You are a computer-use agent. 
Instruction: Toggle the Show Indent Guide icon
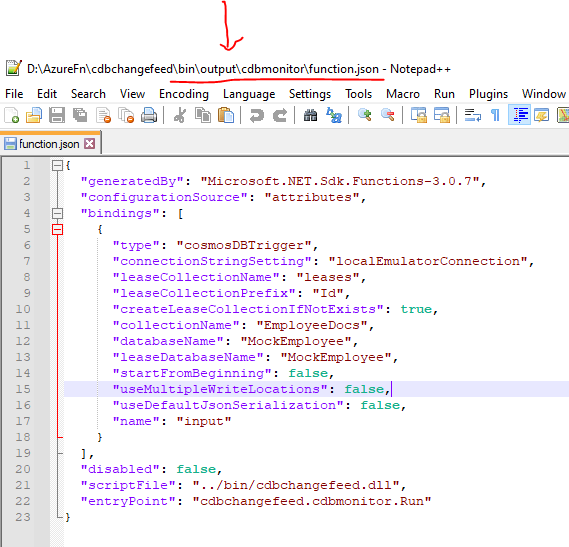(519, 115)
